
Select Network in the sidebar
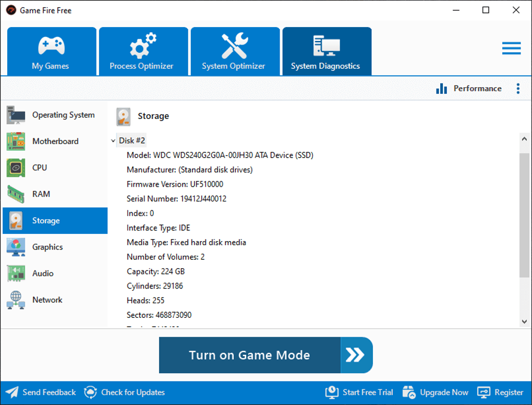tap(55, 300)
